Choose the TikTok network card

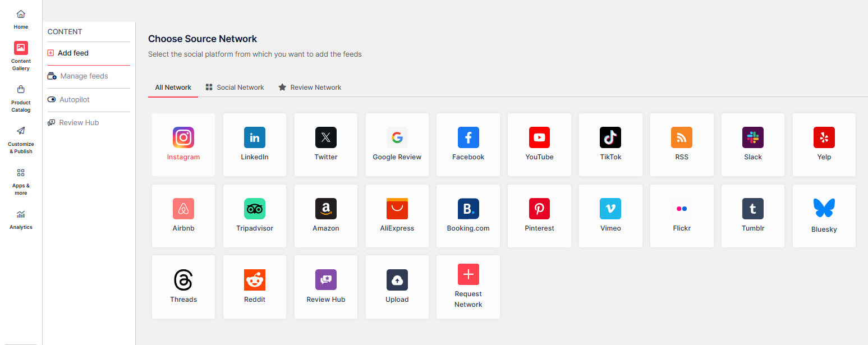click(x=610, y=145)
